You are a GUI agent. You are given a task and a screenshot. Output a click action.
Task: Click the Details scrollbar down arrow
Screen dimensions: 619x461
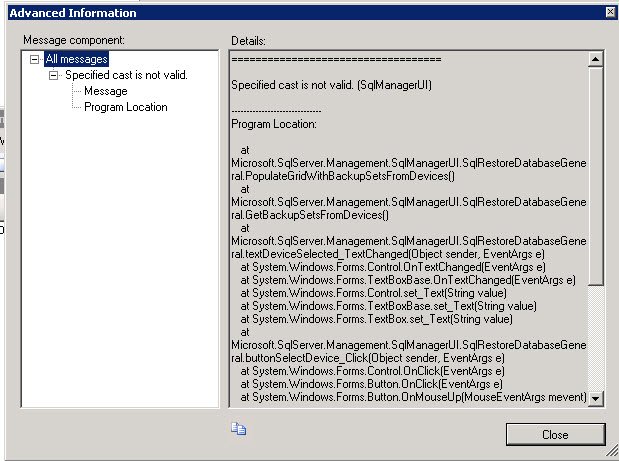[595, 398]
